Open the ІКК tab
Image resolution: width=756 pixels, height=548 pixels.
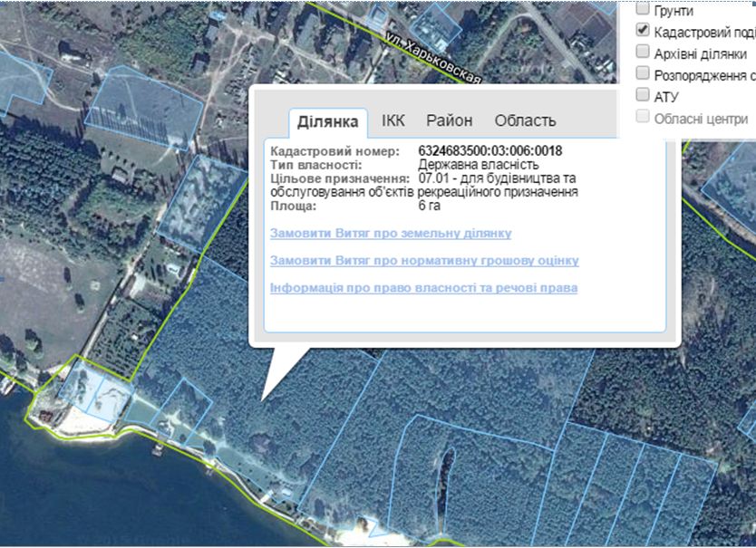click(x=393, y=120)
